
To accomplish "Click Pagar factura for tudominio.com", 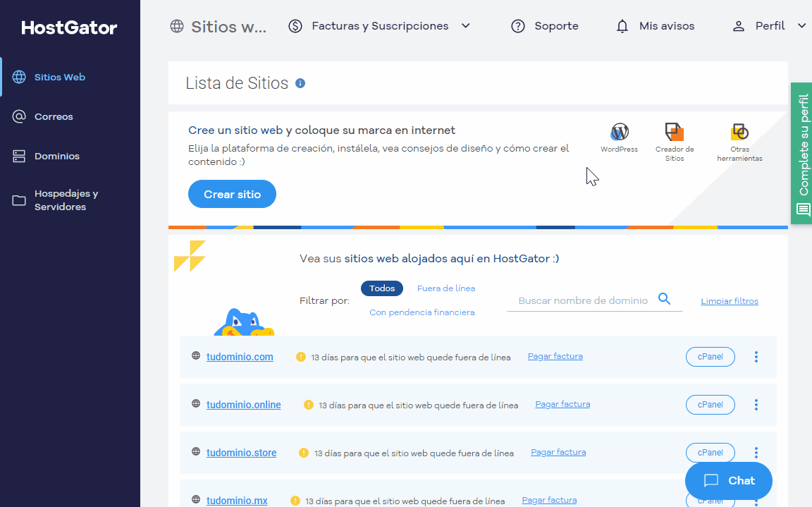I will [x=555, y=356].
